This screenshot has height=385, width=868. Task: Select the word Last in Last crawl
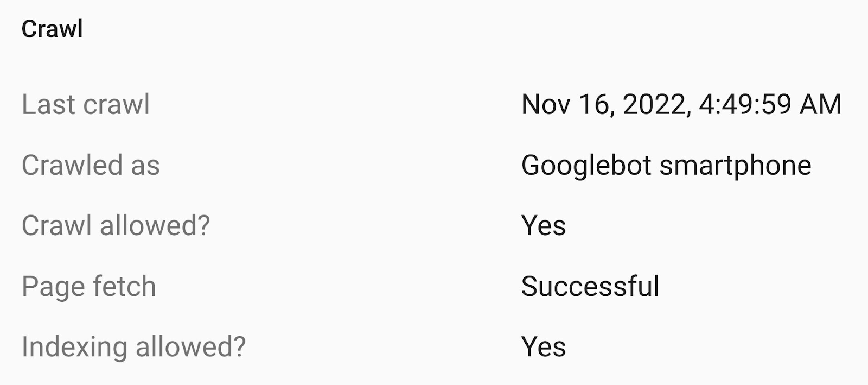[x=48, y=104]
